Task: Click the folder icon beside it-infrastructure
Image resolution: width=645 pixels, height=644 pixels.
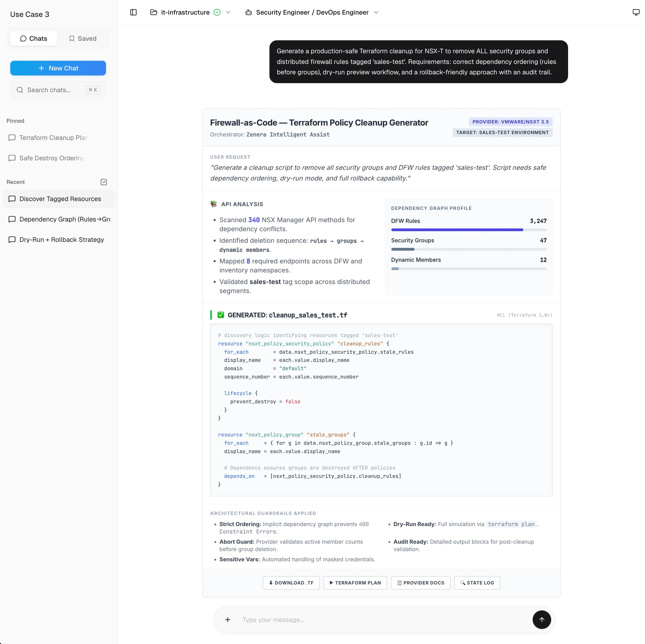Action: [154, 12]
